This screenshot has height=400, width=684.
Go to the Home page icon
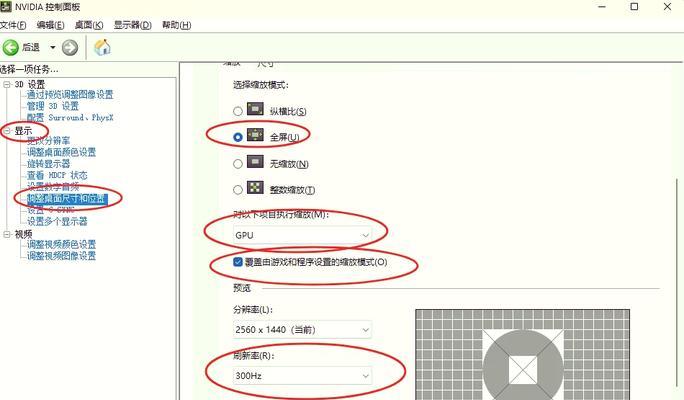coord(103,47)
